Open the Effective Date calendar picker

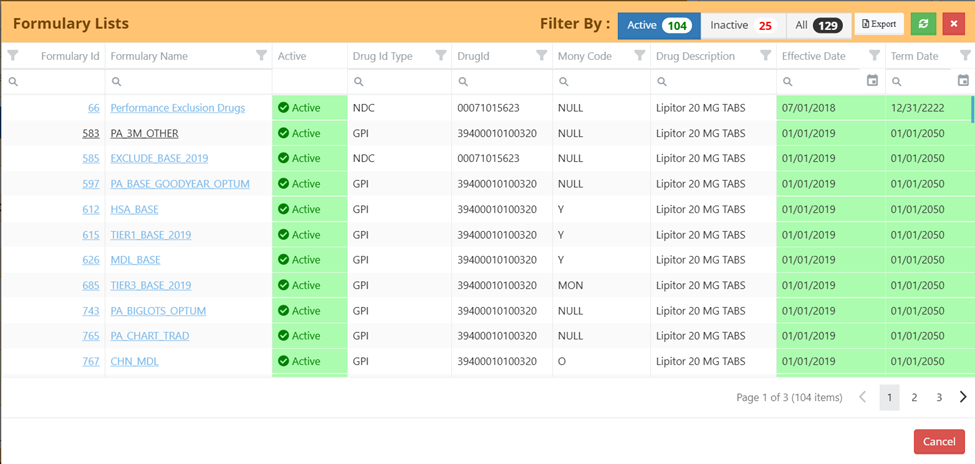coord(872,81)
